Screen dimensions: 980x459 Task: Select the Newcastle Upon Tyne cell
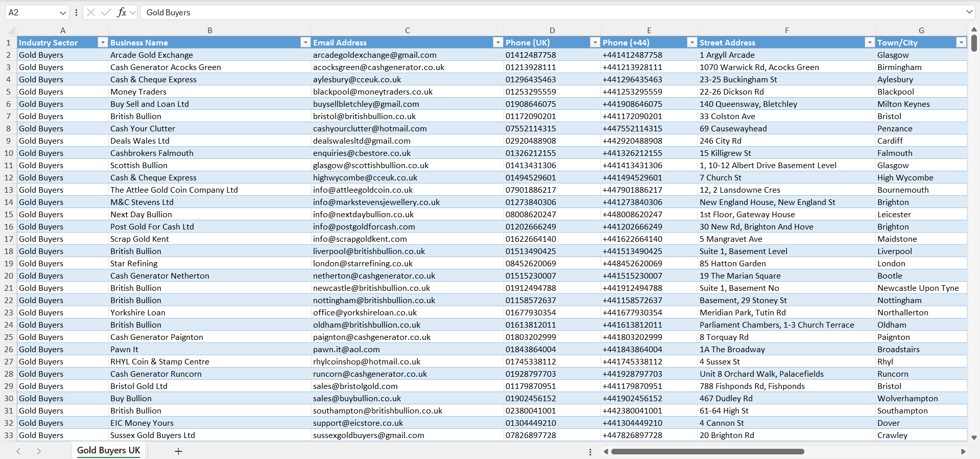tap(921, 288)
